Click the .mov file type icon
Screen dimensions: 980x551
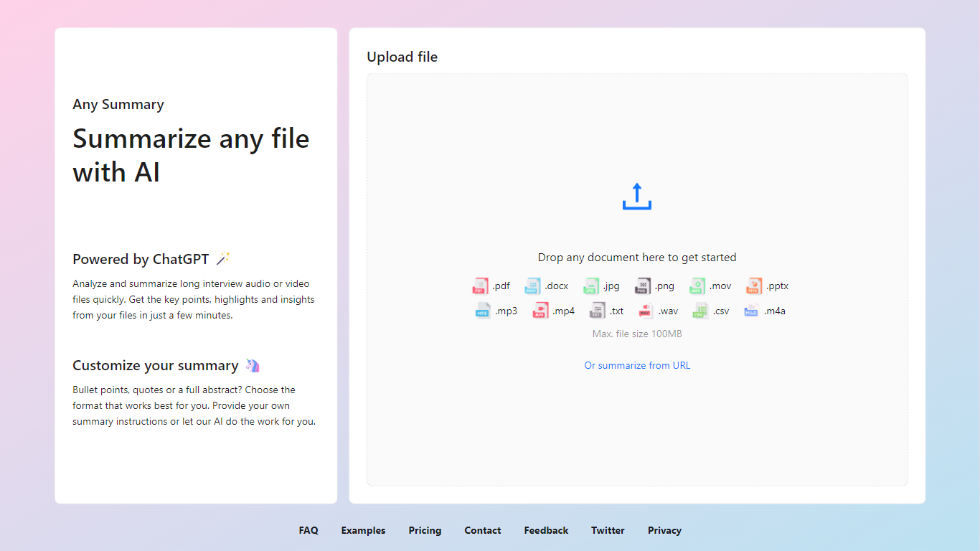tap(697, 286)
